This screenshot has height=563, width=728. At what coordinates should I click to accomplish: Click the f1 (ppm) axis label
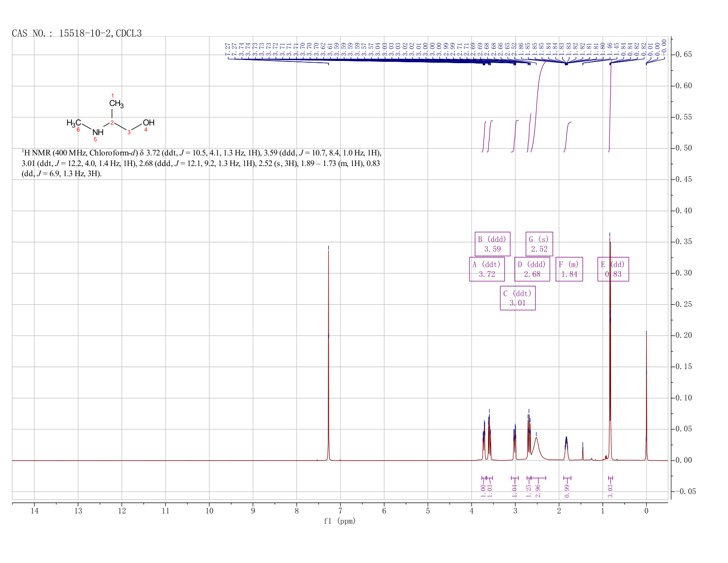pyautogui.click(x=340, y=521)
